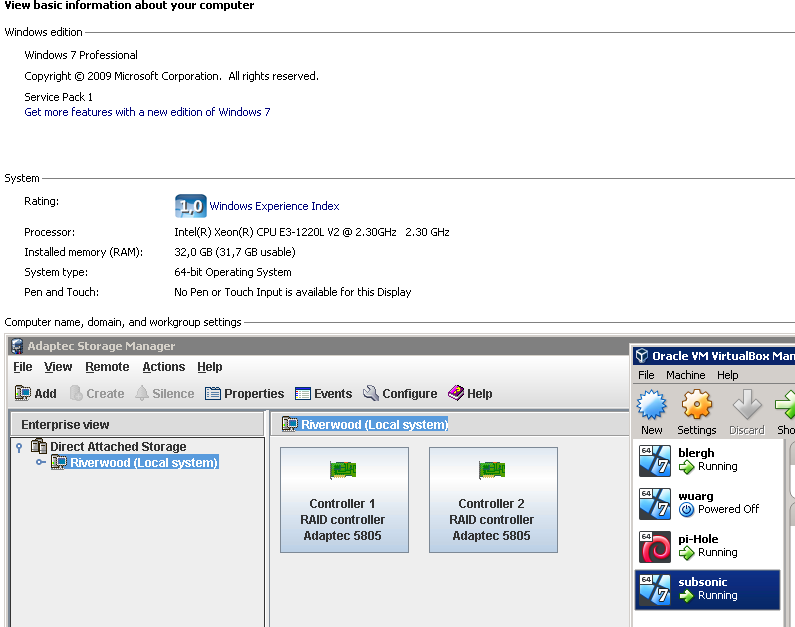Click the Add toolbar icon in Adaptec Storage Manager
795x627 pixels.
coord(23,393)
